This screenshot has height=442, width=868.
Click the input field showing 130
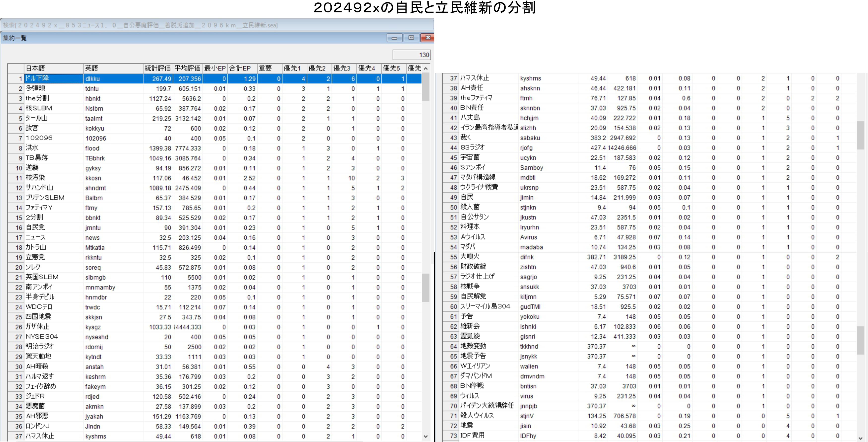pos(411,55)
